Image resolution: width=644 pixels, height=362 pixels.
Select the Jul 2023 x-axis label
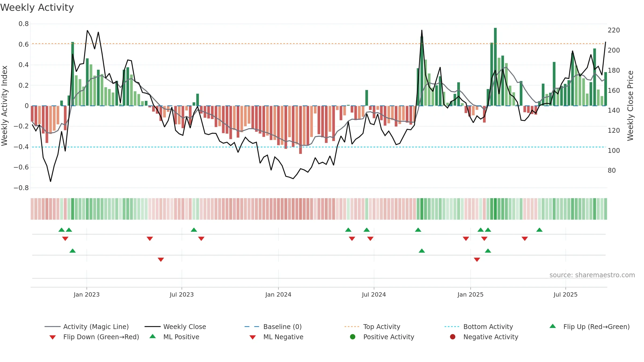tap(182, 294)
